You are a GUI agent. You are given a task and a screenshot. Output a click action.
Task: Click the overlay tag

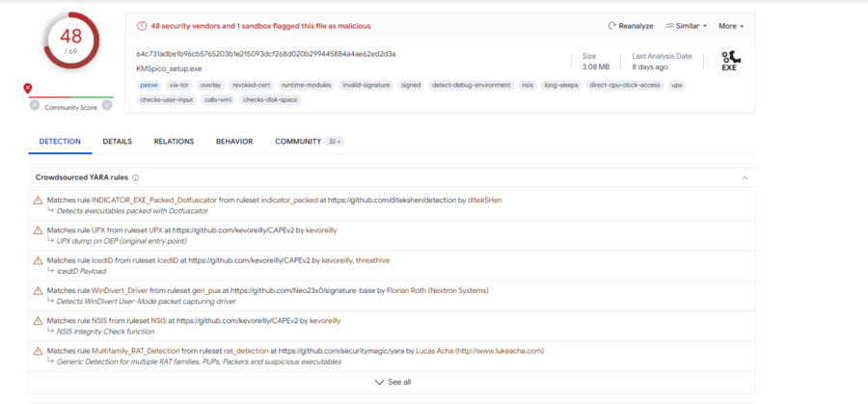[x=210, y=85]
